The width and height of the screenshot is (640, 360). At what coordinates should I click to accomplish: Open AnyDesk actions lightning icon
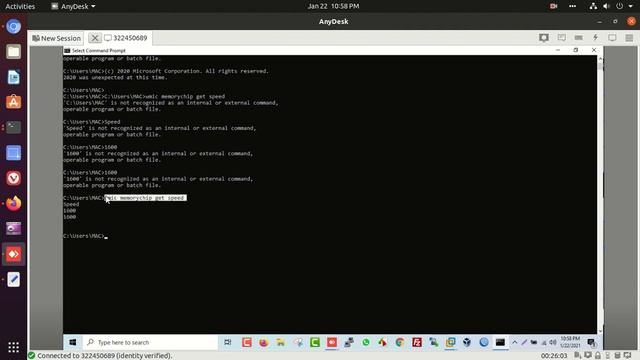[596, 38]
